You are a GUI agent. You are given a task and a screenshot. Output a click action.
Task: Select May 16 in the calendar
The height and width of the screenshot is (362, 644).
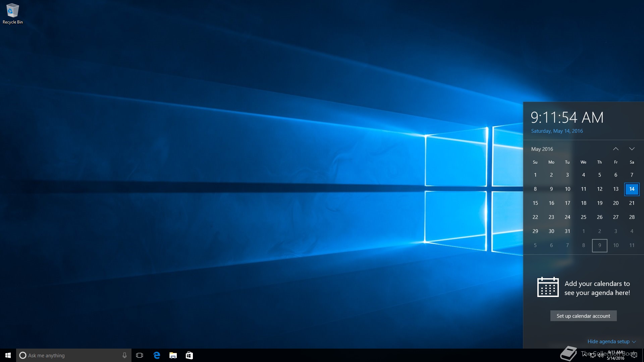(551, 203)
